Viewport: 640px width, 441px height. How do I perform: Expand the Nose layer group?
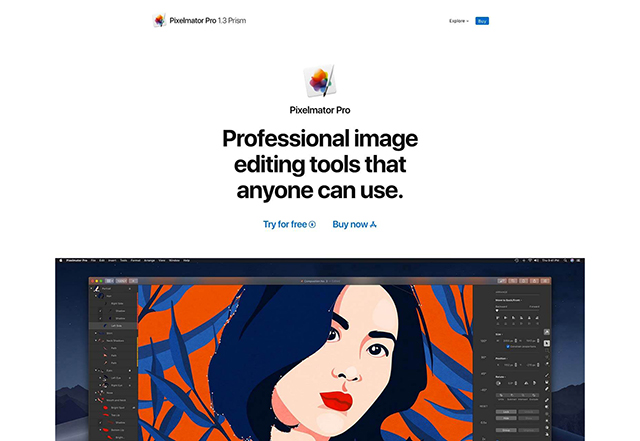[96, 393]
